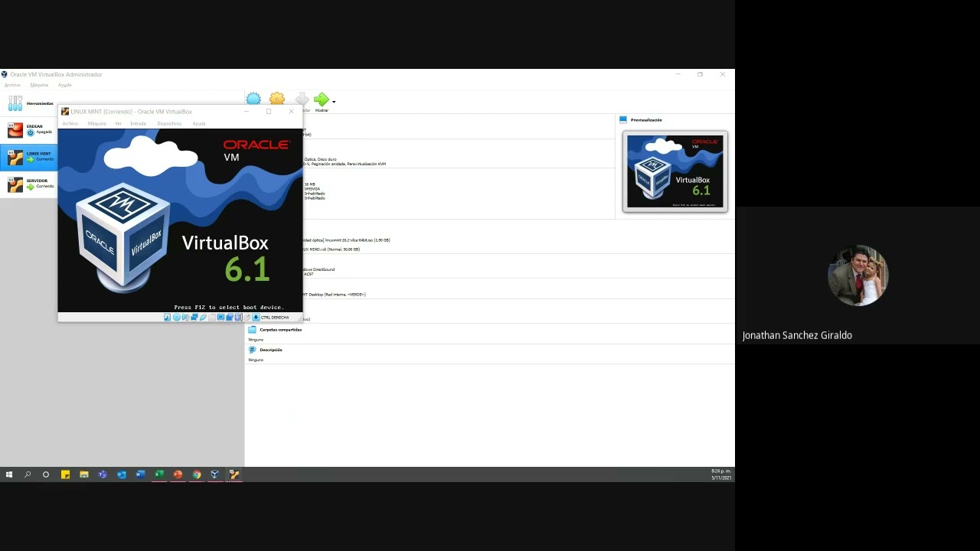The height and width of the screenshot is (551, 980).
Task: Open the Windows Start menu
Action: coord(9,474)
